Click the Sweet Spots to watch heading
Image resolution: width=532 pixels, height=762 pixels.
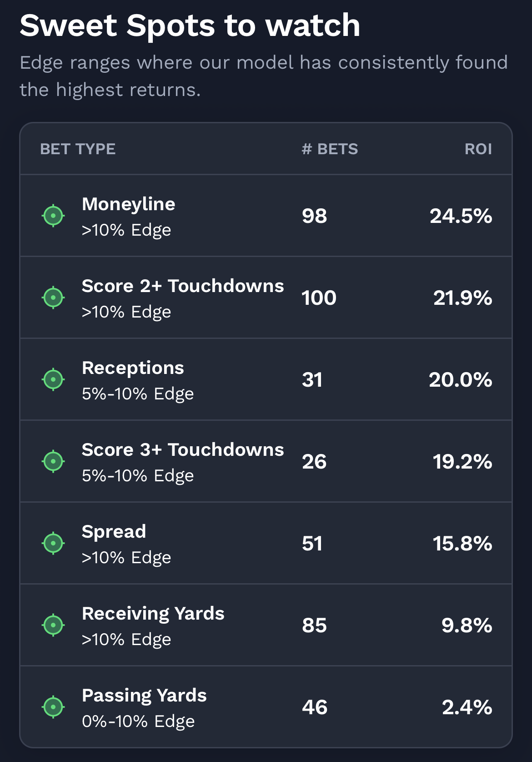click(190, 25)
